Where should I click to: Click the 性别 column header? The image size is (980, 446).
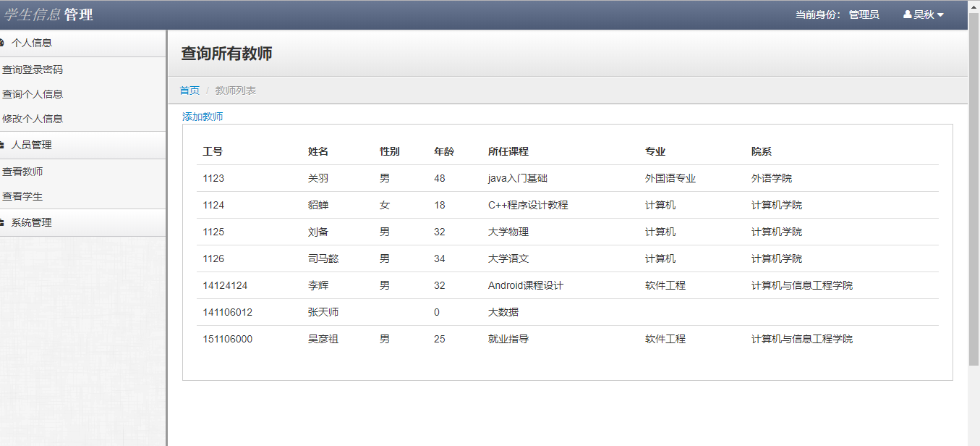tap(390, 151)
